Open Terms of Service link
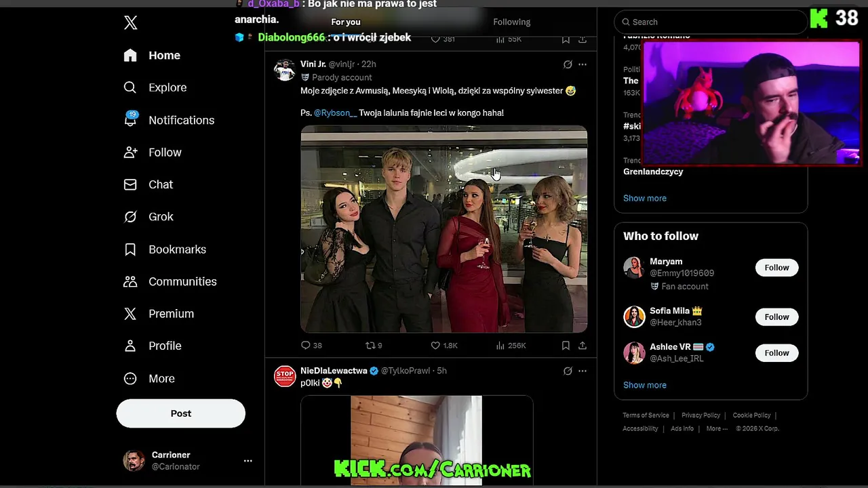This screenshot has height=488, width=868. point(646,415)
